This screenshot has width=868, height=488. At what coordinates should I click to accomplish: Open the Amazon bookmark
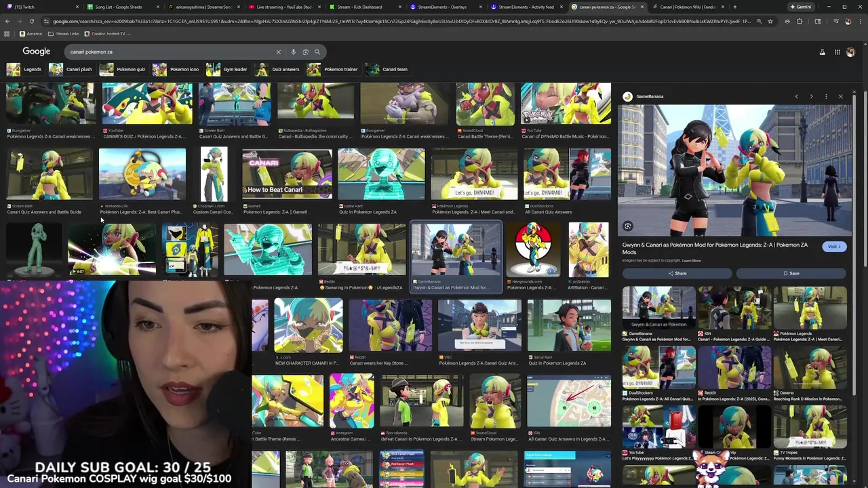pos(31,33)
